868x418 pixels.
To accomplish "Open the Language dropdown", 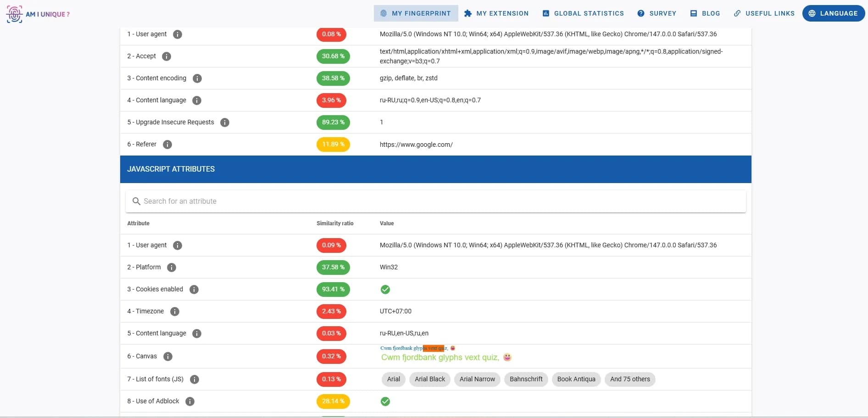I will [833, 13].
